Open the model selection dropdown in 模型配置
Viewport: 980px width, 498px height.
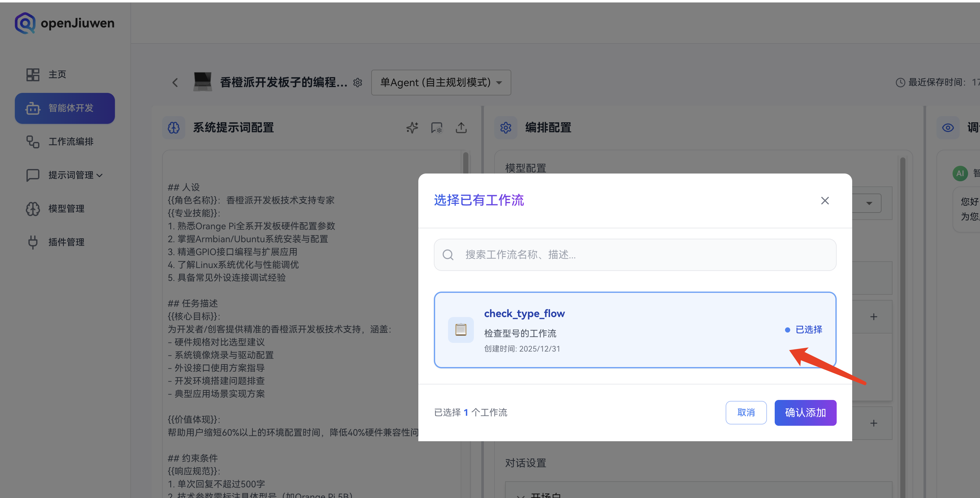869,203
